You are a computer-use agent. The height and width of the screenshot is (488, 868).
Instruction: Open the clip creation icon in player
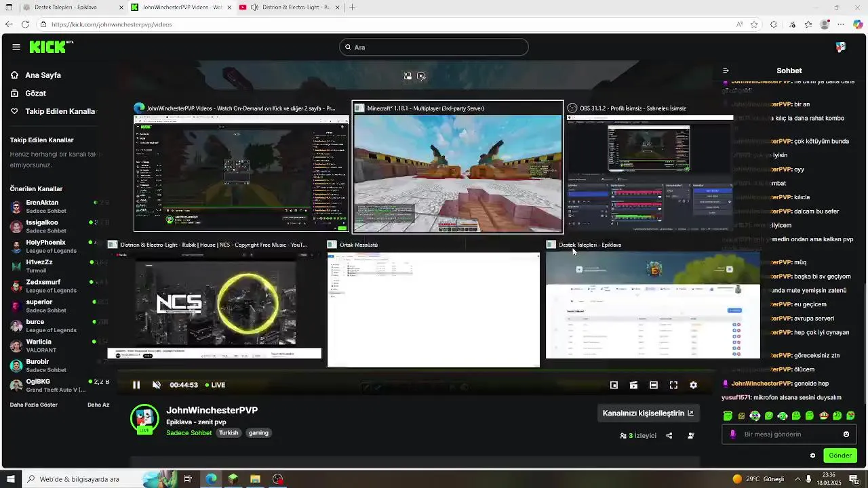[633, 385]
